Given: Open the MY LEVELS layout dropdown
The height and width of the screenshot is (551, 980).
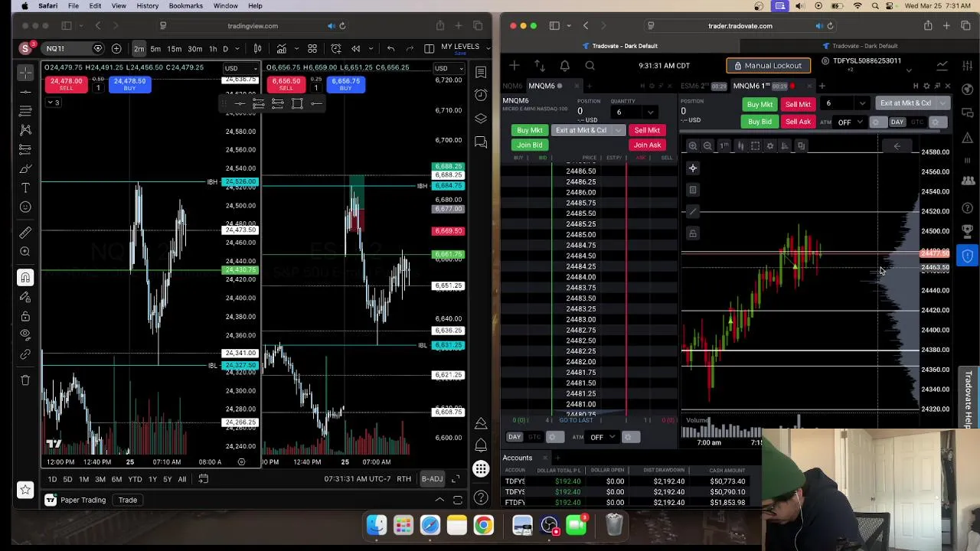Looking at the screenshot, I should click(x=464, y=49).
